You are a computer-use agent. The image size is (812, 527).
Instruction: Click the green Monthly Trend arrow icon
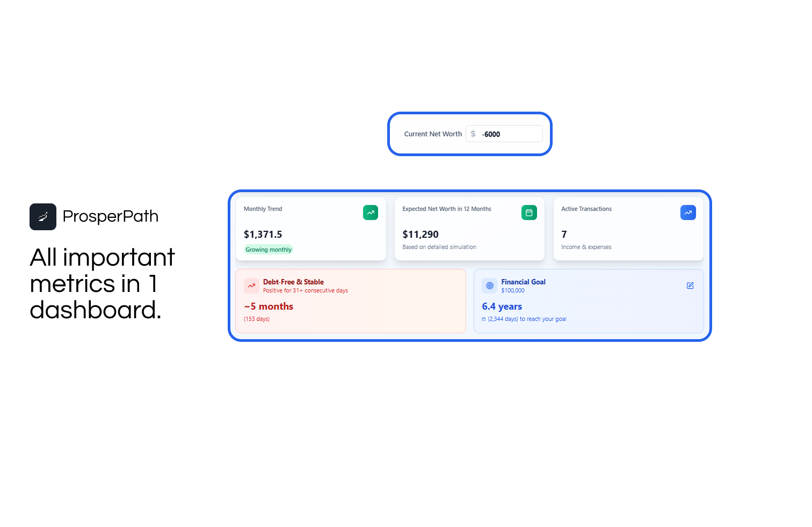[371, 213]
